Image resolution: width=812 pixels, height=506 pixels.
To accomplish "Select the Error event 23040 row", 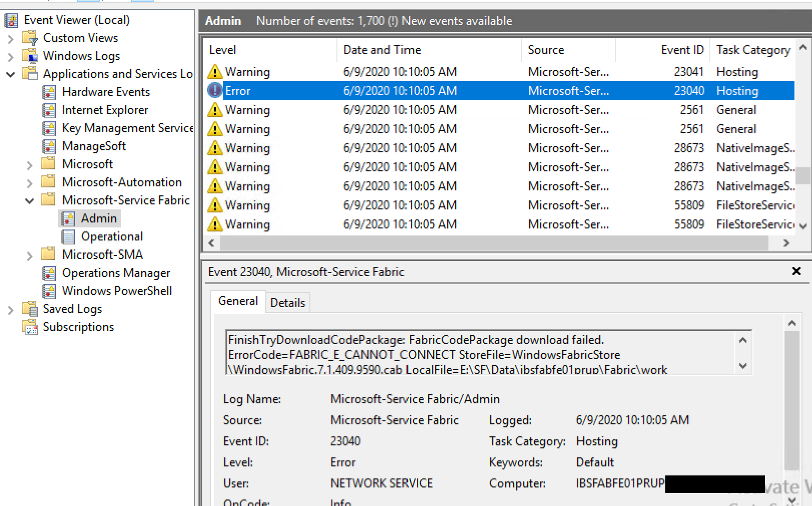I will [500, 91].
